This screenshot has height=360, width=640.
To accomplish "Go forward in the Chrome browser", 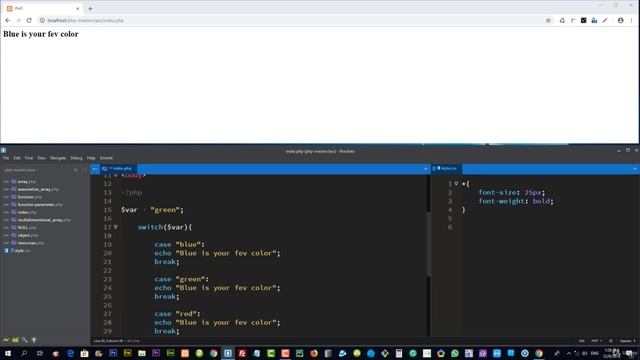I will [18, 20].
